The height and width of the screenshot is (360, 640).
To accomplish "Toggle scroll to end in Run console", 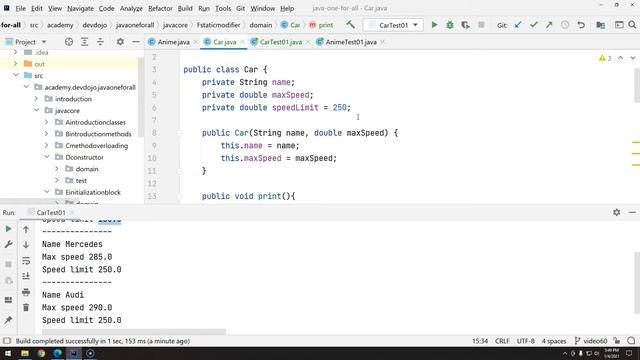I will 26,276.
